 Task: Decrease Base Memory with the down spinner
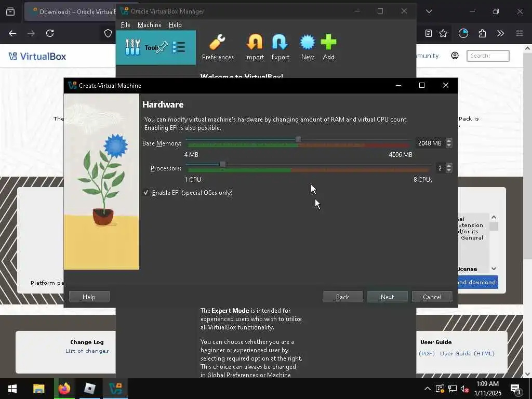click(x=449, y=145)
